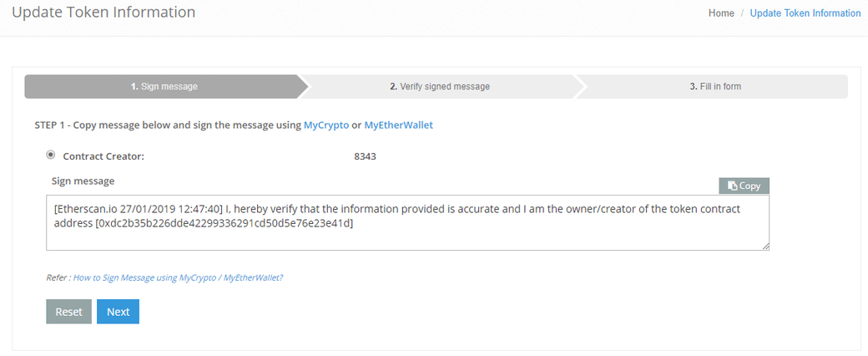Viewport: 868px width, 356px height.
Task: Click the Update Token Information page heading
Action: (103, 13)
